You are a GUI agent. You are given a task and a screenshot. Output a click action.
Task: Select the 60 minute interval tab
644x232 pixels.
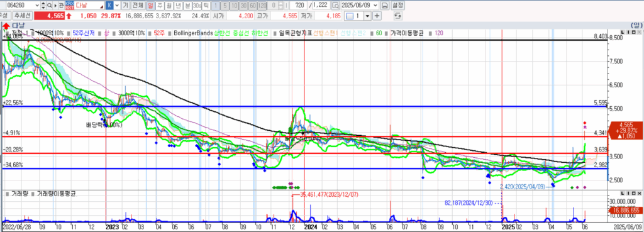[253, 6]
